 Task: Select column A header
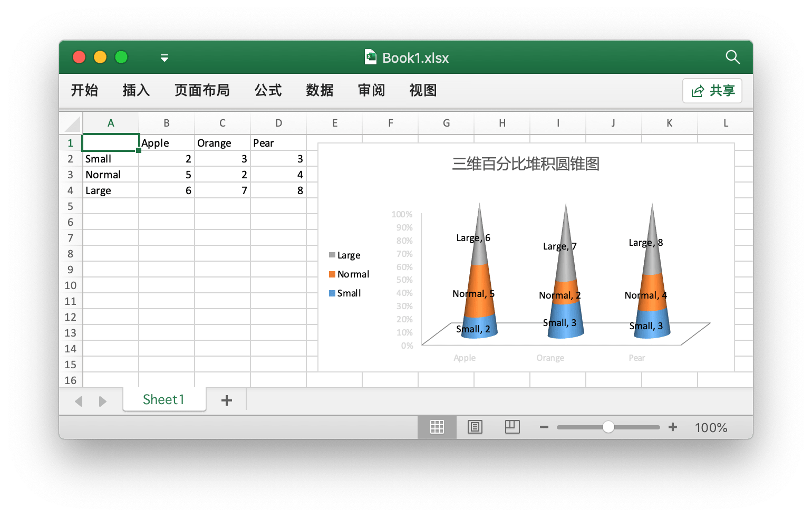[x=111, y=123]
